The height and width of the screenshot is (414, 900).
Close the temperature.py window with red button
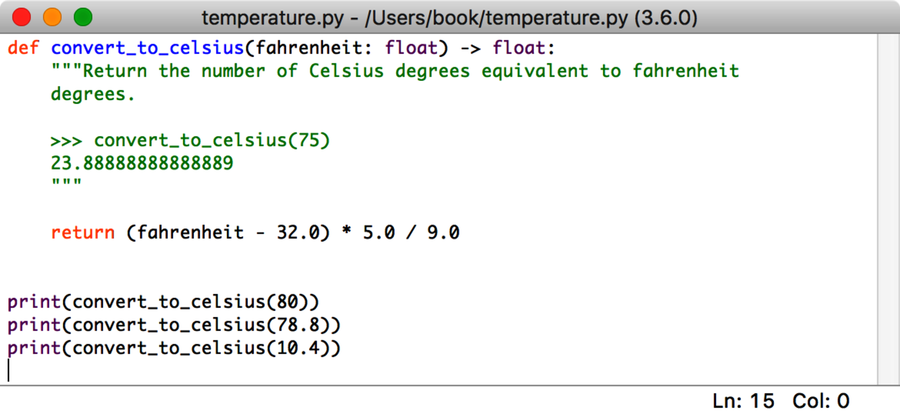tap(23, 17)
